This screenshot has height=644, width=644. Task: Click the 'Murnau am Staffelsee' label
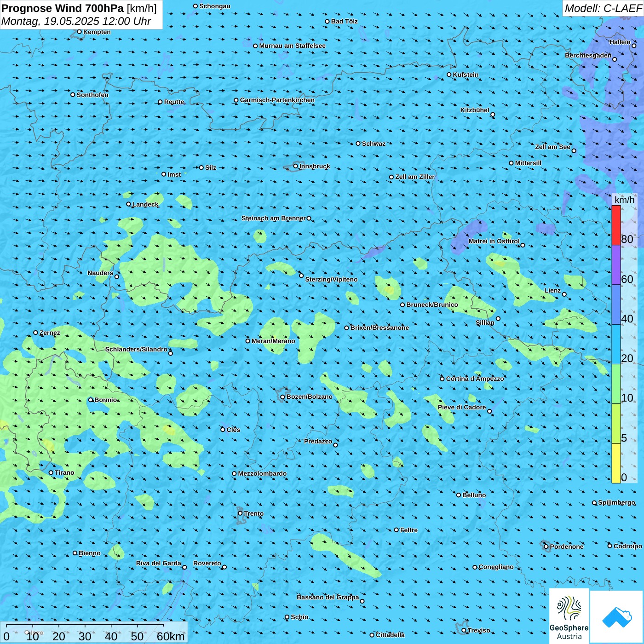pyautogui.click(x=293, y=46)
